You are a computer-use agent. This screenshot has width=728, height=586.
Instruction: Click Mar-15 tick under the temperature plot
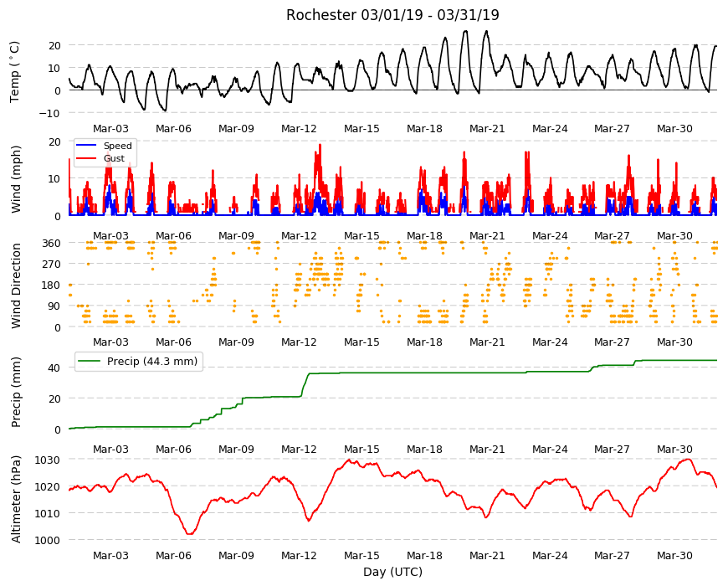tap(361, 129)
